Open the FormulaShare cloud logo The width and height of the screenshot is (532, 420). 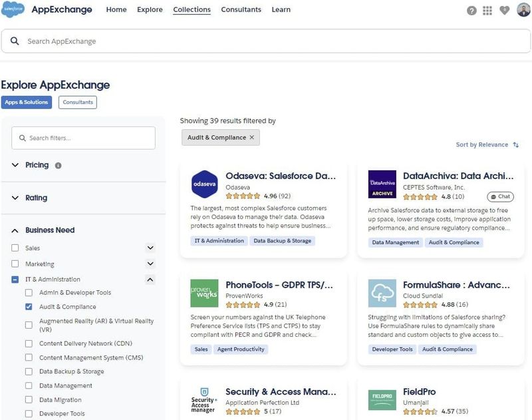[382, 293]
